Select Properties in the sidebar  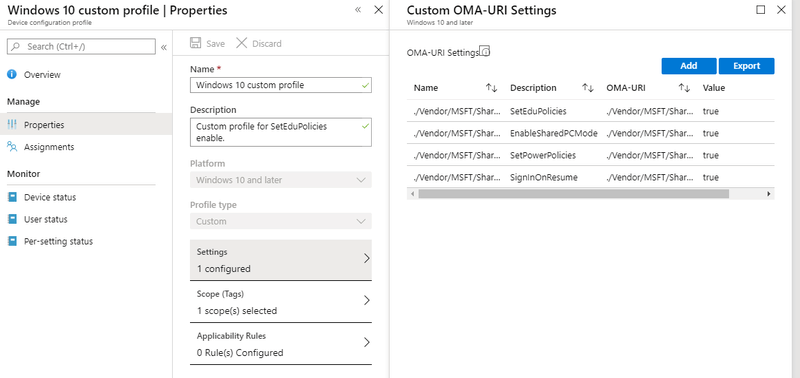coord(86,124)
